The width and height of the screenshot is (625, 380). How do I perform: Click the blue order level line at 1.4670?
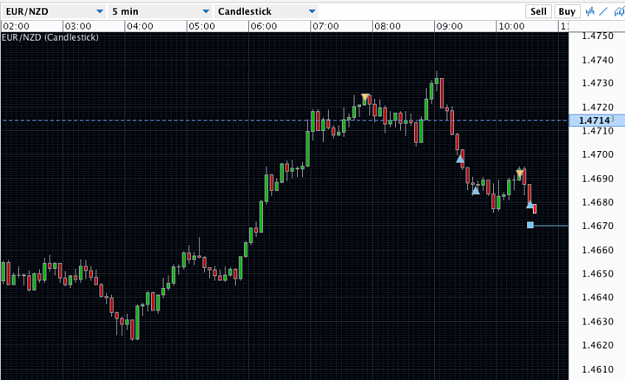551,226
